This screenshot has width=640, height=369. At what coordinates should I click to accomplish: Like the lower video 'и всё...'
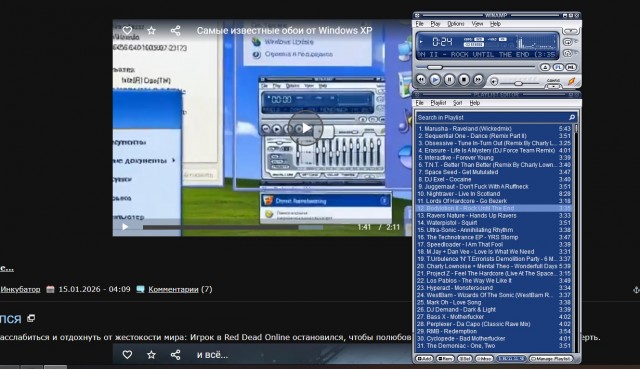tap(127, 355)
